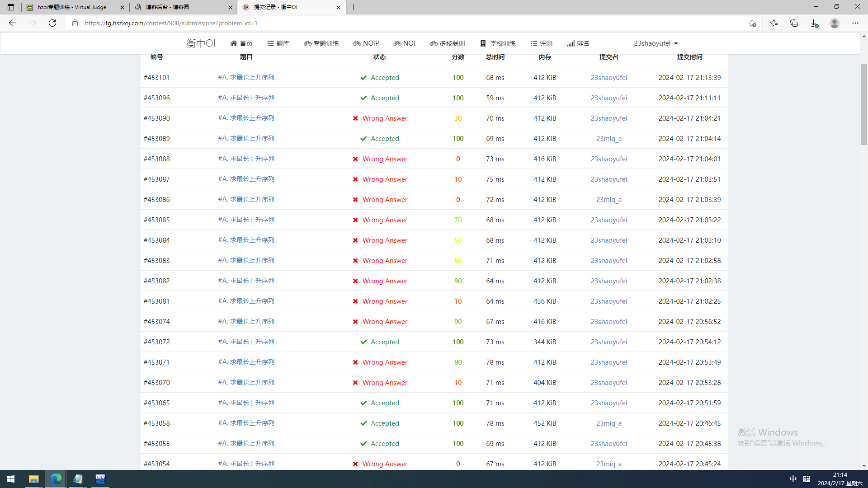Open submitter 23miq_a on submission #453089
868x488 pixels.
click(609, 139)
